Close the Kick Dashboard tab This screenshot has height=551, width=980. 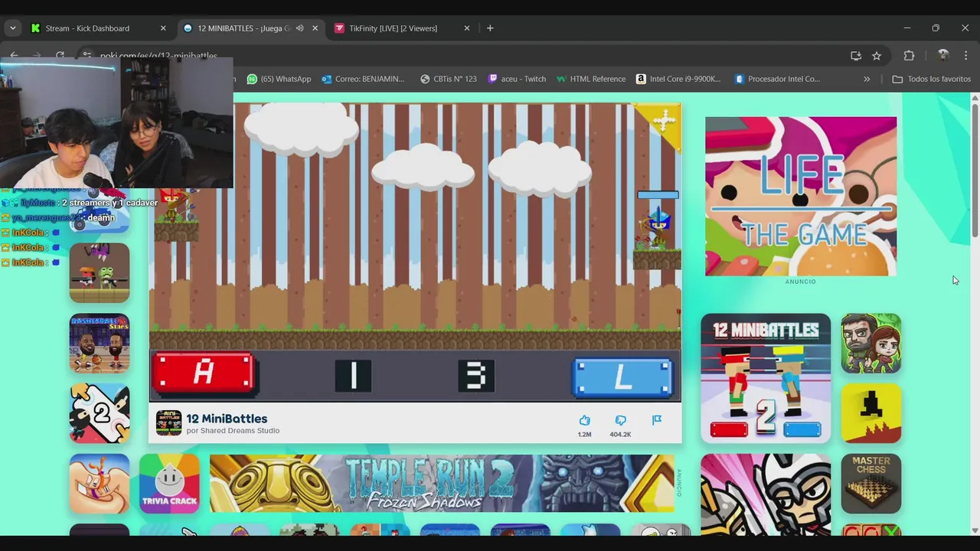click(163, 28)
